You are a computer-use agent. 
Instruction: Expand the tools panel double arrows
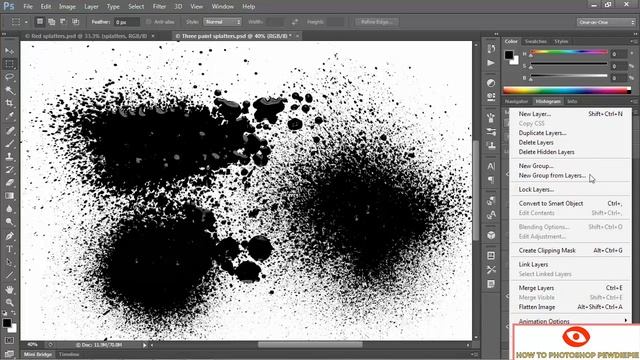coord(4,34)
